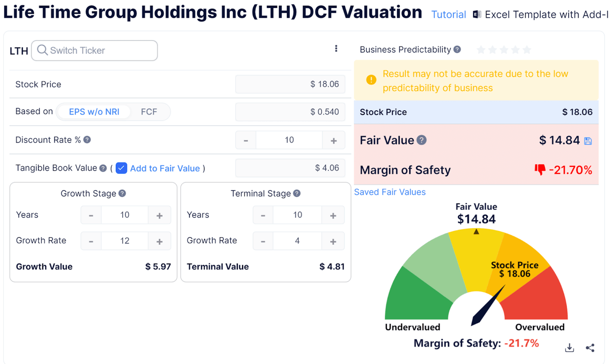Viewport: 609px width, 364px height.
Task: Select EPS w/o NRI valuation basis
Action: [94, 112]
